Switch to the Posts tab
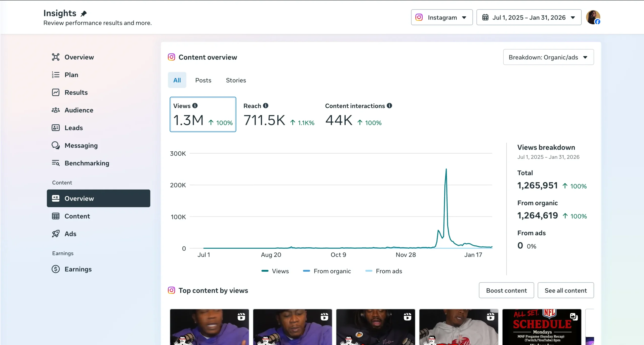644x345 pixels. [203, 80]
